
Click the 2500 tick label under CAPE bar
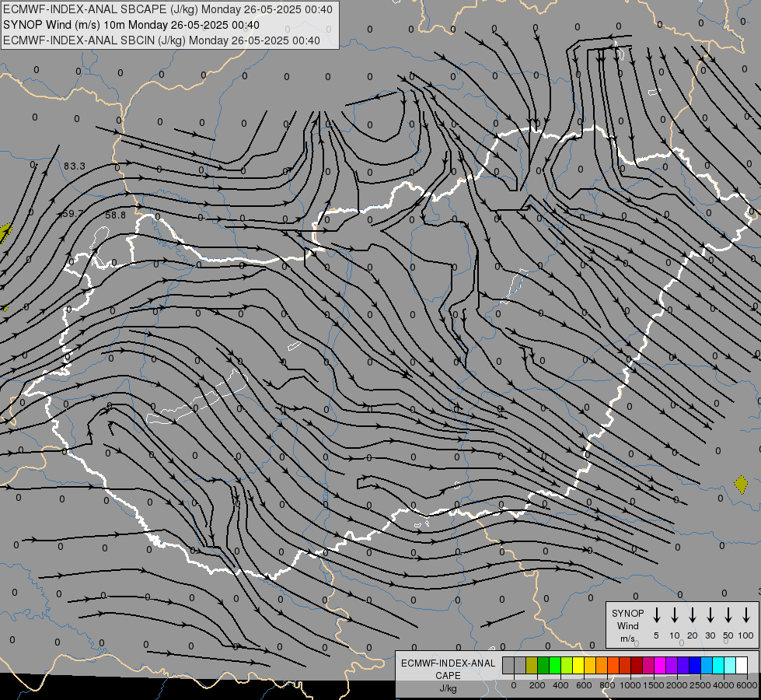click(700, 685)
